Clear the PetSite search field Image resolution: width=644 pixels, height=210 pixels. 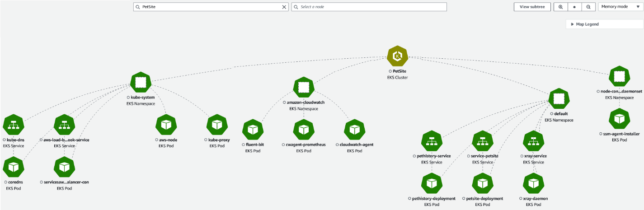click(x=284, y=7)
